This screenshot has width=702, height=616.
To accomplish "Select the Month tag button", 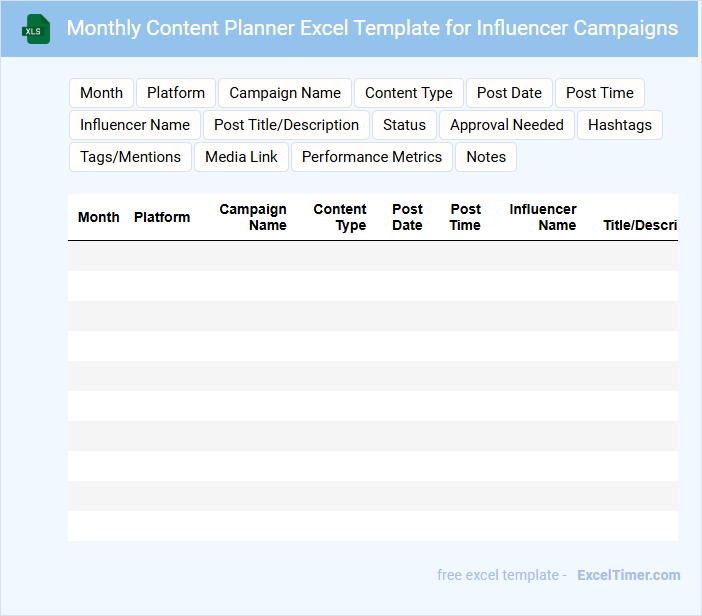I will pos(101,93).
